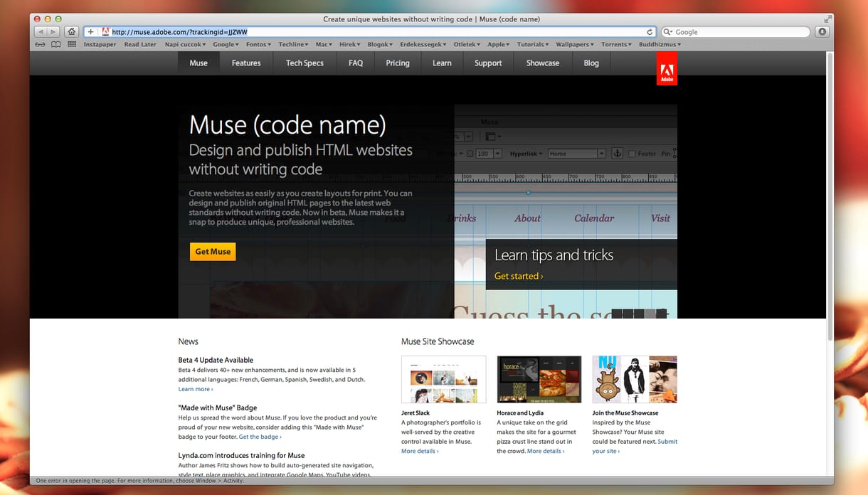Open the Reading List glasses icon

pyautogui.click(x=40, y=44)
